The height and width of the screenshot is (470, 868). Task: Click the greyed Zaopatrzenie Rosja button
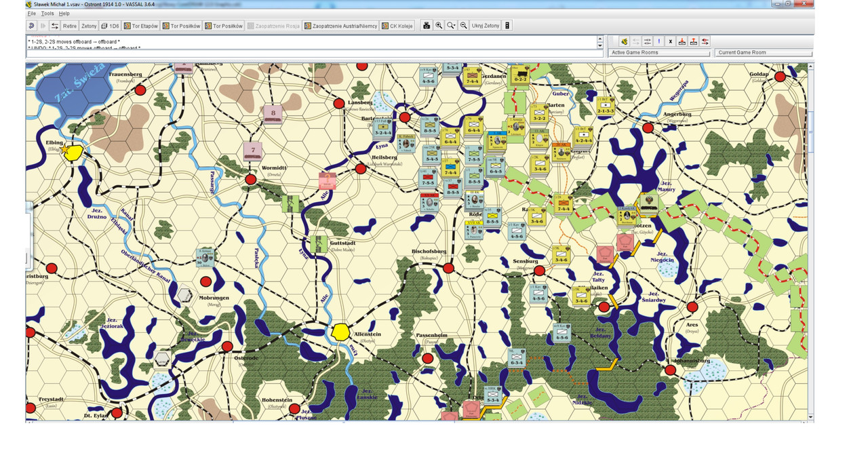[273, 26]
